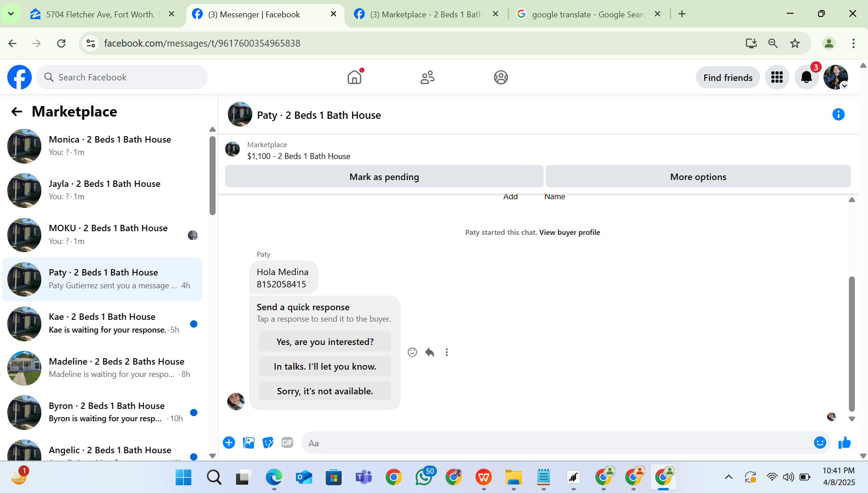Reply to message using arrow icon
Viewport: 868px width, 493px height.
click(x=430, y=352)
